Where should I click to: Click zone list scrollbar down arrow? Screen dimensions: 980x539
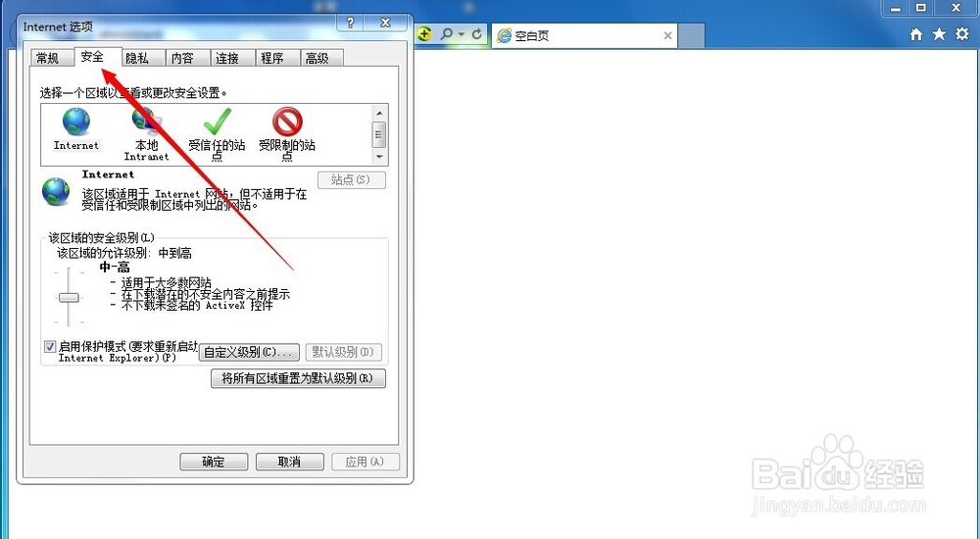tap(378, 157)
